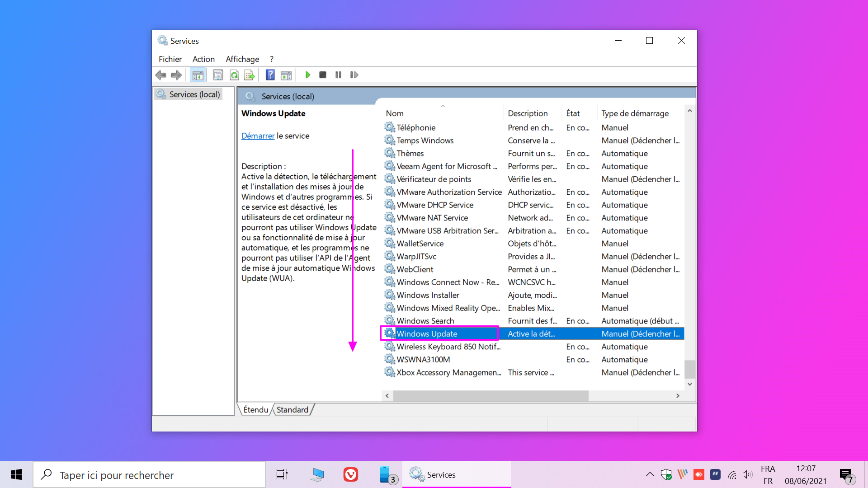This screenshot has width=868, height=488.
Task: Select the WebClient service
Action: (533, 269)
